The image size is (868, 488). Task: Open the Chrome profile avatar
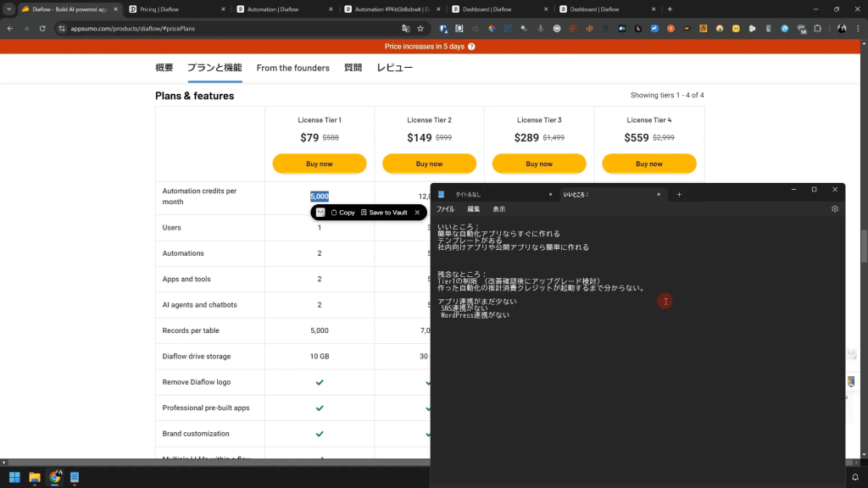click(x=842, y=28)
